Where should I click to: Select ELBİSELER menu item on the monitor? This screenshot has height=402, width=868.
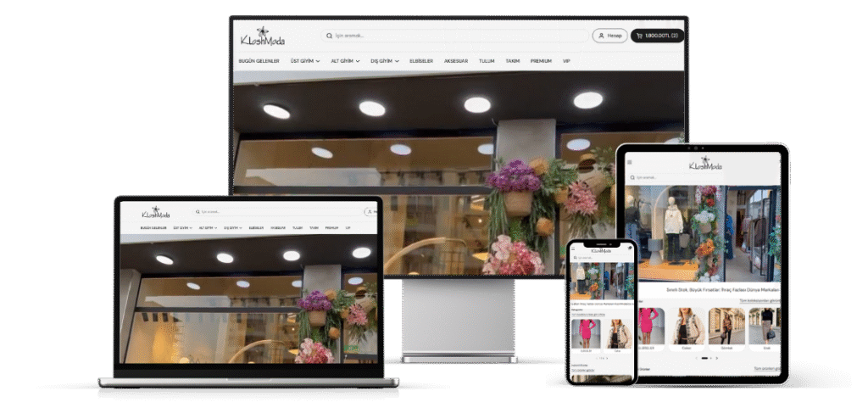[421, 61]
